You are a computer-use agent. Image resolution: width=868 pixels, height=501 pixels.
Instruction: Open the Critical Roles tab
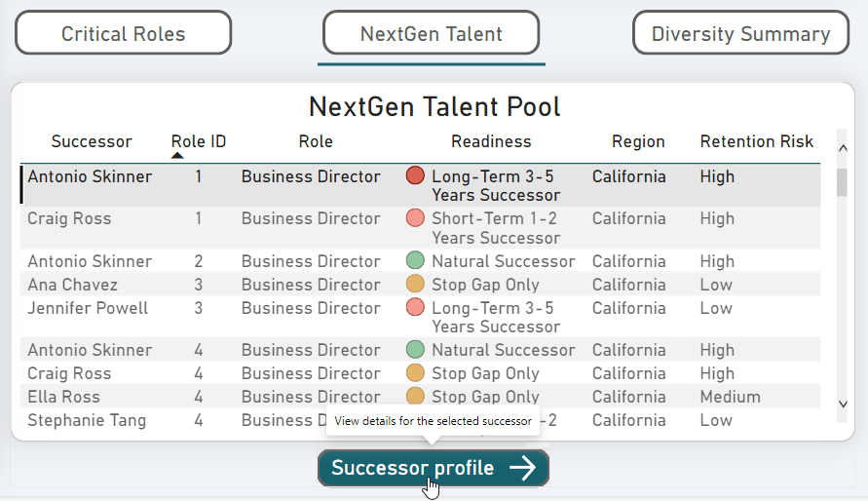[123, 34]
